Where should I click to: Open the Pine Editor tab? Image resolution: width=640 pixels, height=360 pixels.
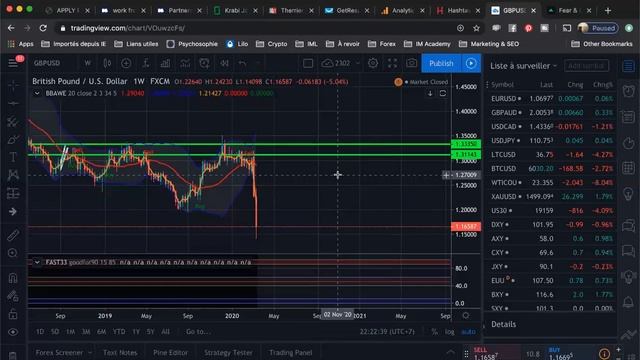point(170,352)
